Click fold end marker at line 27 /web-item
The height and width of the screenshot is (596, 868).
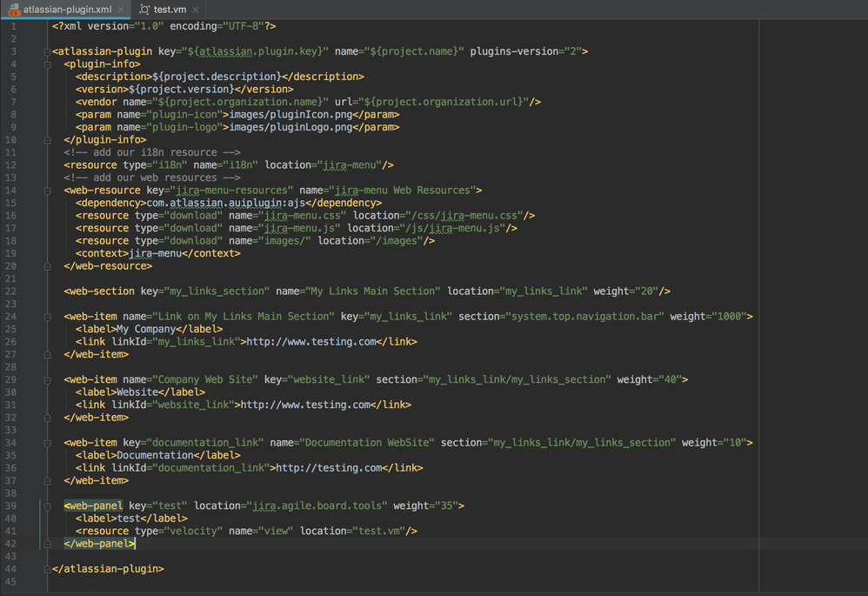(48, 354)
